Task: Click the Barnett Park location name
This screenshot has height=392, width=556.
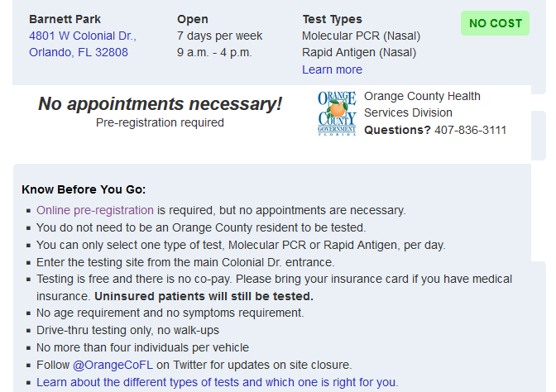Action: tap(65, 19)
